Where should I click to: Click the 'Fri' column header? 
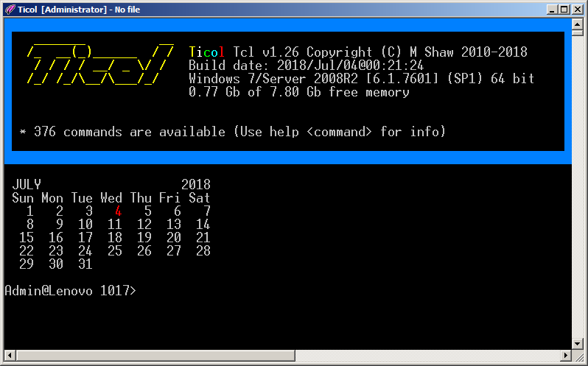click(x=170, y=198)
